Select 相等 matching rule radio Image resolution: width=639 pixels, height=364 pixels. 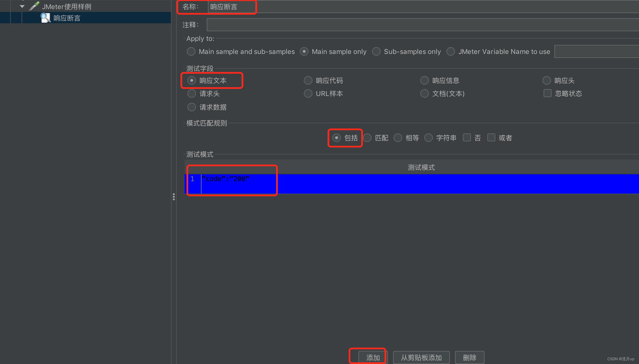coord(398,138)
